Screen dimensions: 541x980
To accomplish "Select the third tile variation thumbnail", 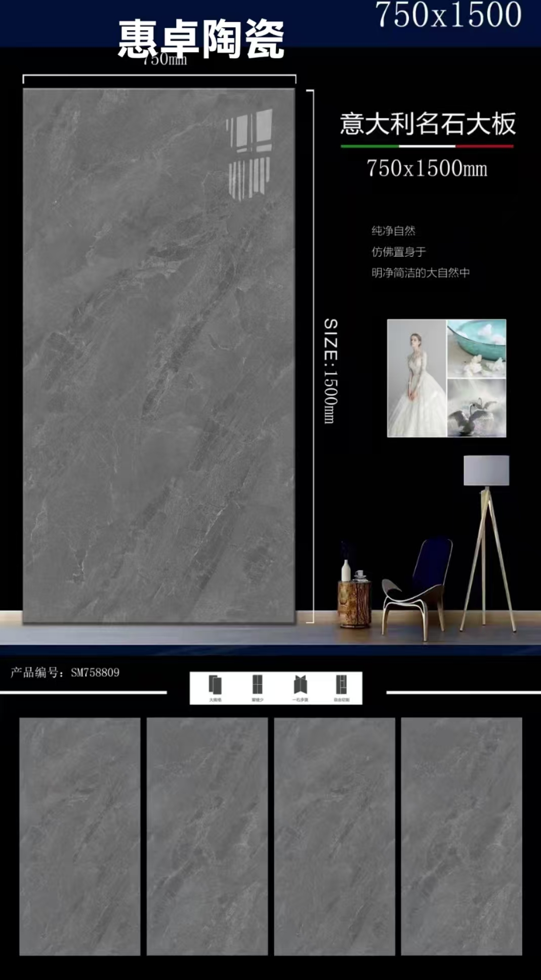I will [x=335, y=836].
